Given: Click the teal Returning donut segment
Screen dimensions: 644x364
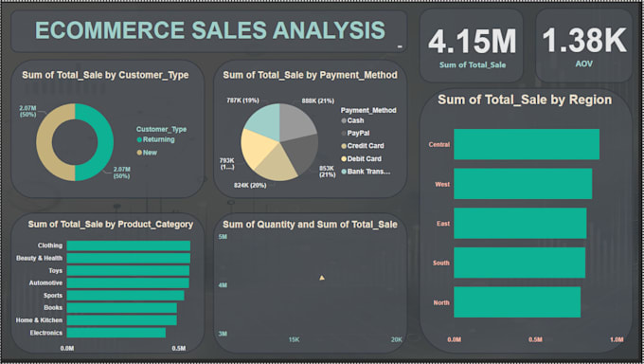Looking at the screenshot, I should coord(105,142).
